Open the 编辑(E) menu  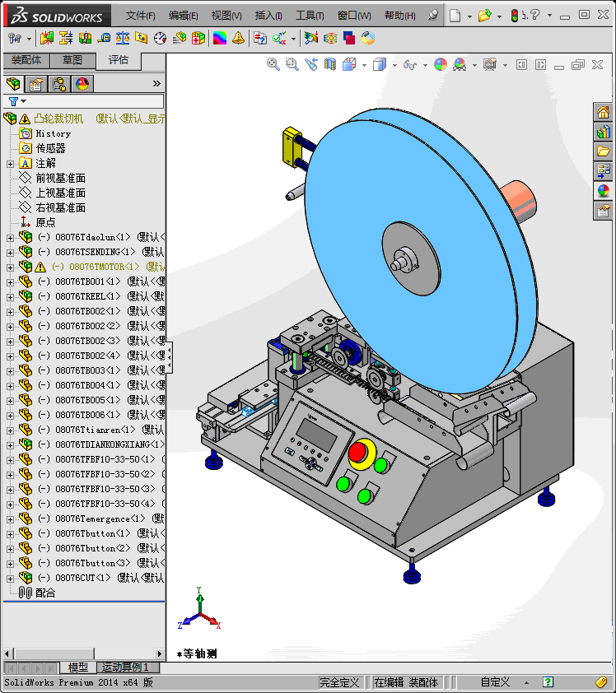tap(183, 16)
